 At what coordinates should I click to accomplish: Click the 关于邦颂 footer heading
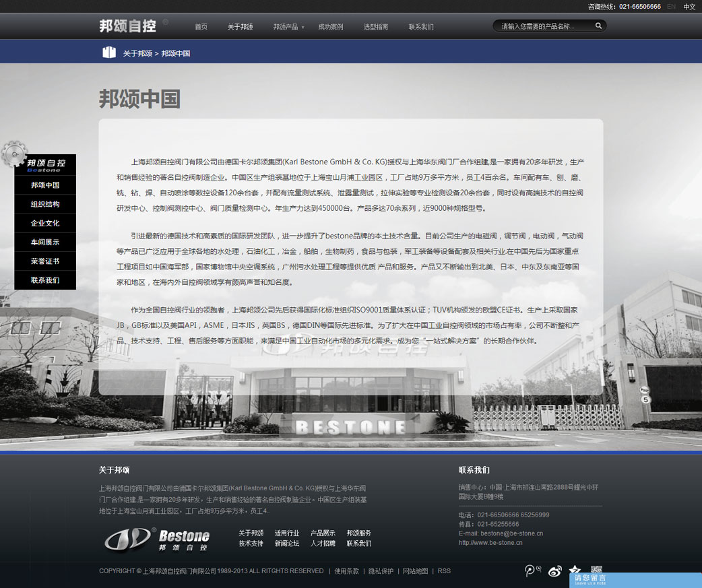[114, 470]
